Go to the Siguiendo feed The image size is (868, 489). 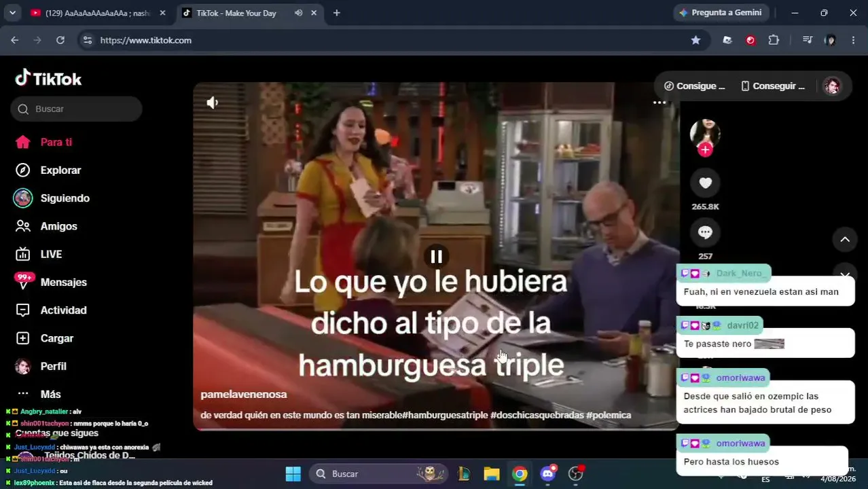(x=52, y=198)
